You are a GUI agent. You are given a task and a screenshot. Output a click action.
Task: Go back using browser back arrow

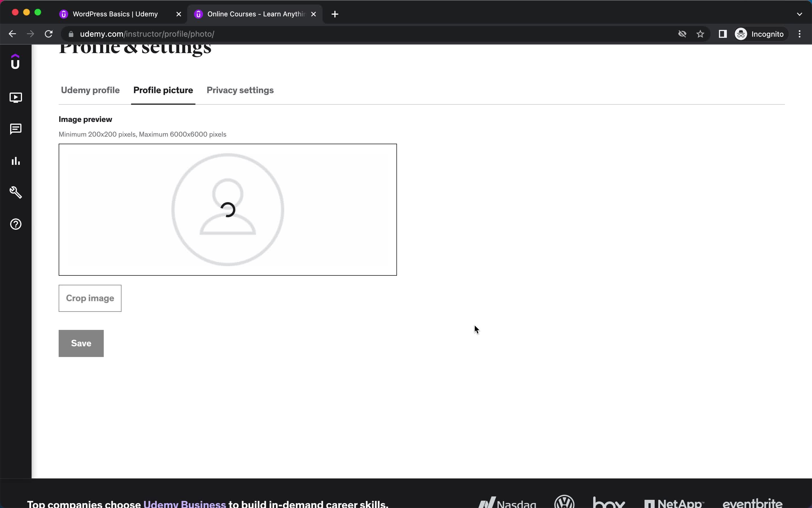(12, 34)
